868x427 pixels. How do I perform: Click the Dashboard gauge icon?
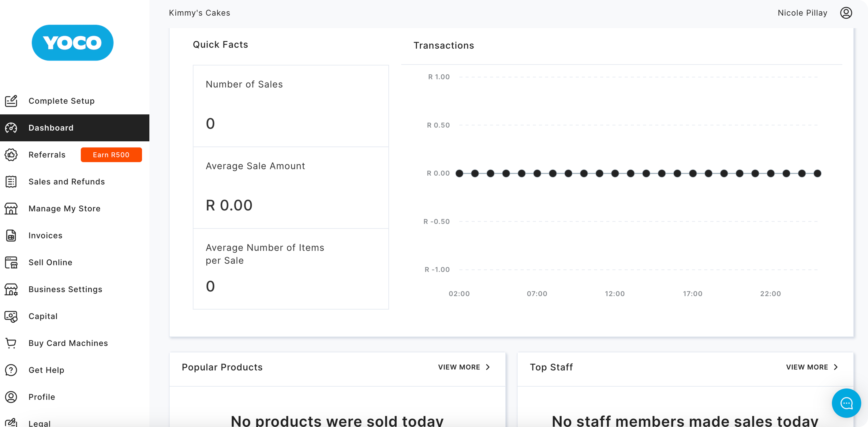tap(11, 128)
